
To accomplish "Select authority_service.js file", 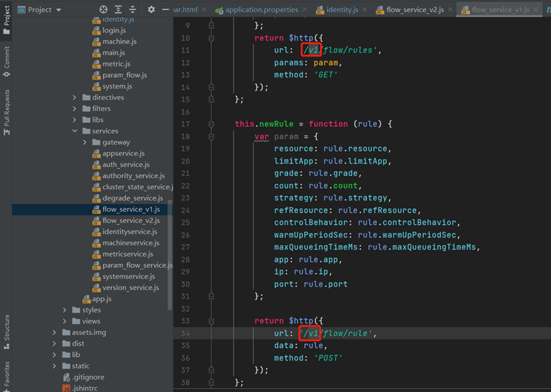I will click(128, 176).
